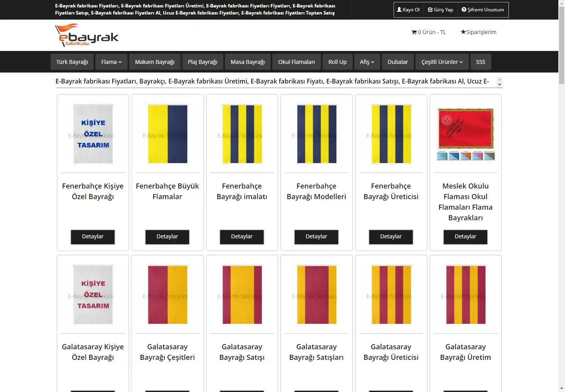Screen dimensions: 565x392
Task: Click Detaylar under Fenerbahçe Kişiye Özel Bayrağı
Action: click(x=93, y=237)
